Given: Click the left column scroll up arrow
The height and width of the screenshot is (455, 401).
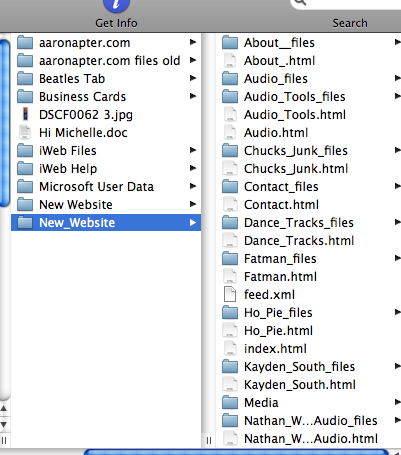Looking at the screenshot, I should coord(4,408).
